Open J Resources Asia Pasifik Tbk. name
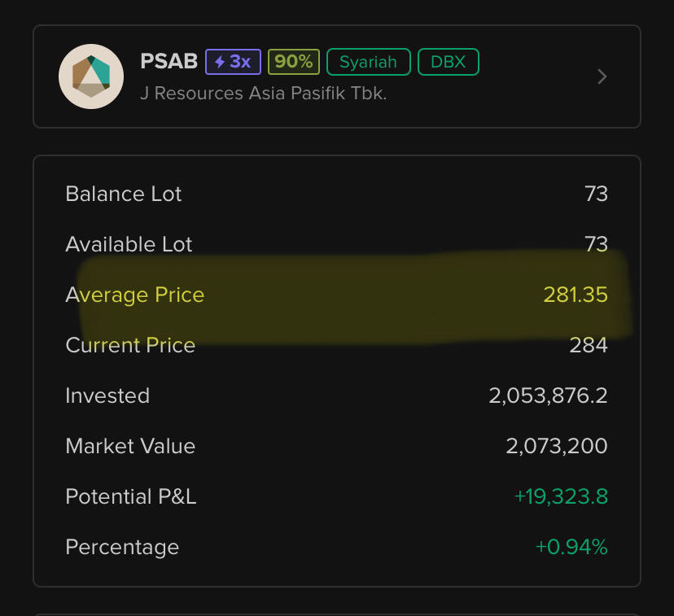The height and width of the screenshot is (616, 674). [264, 94]
